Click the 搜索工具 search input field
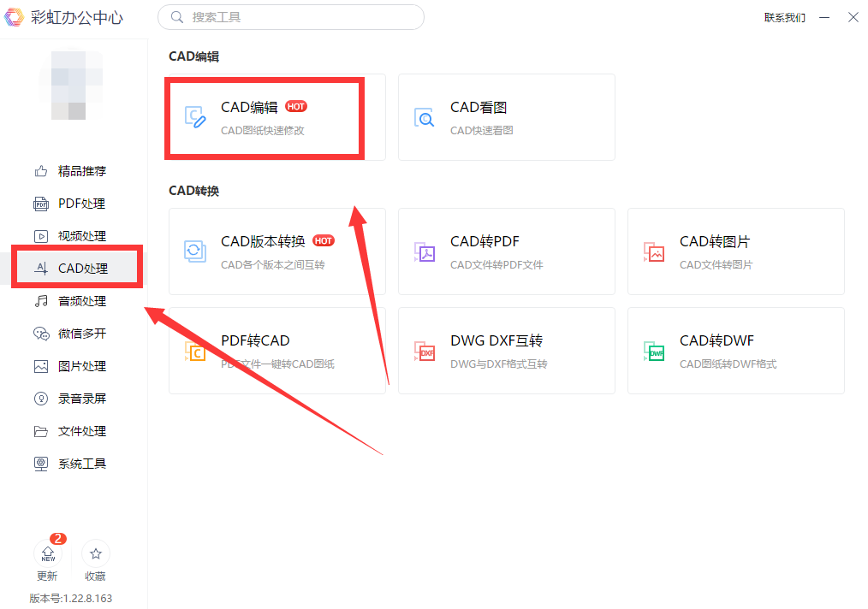This screenshot has height=609, width=868. (291, 17)
